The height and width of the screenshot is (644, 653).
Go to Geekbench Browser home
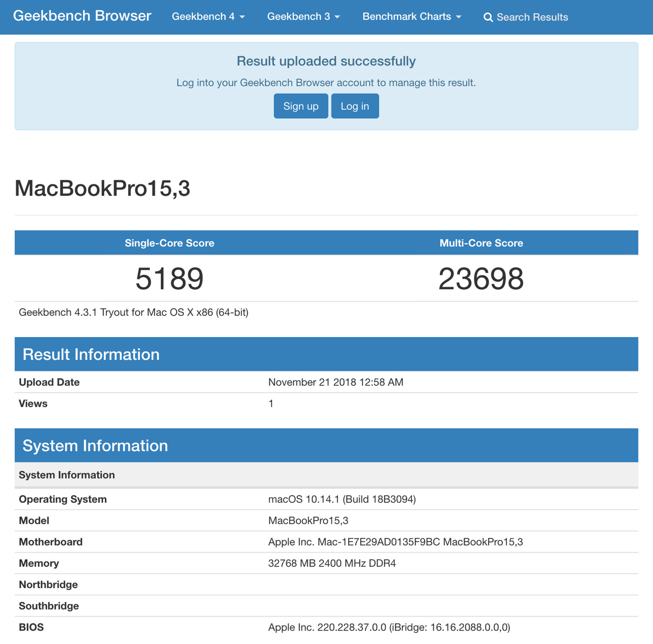82,16
